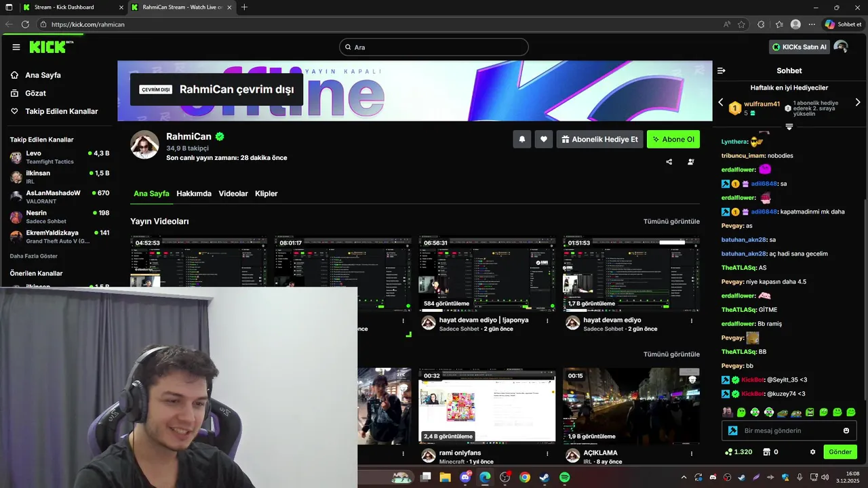Share the RahmiCan channel

(x=669, y=162)
